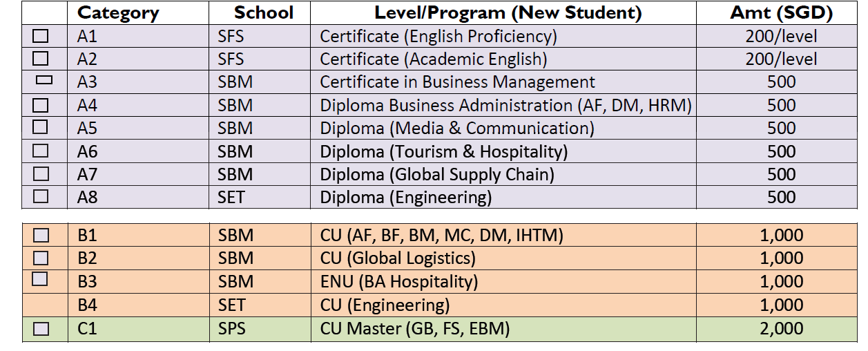Mark the C1 CU Master checkbox
This screenshot has height=351, width=868.
tap(41, 329)
